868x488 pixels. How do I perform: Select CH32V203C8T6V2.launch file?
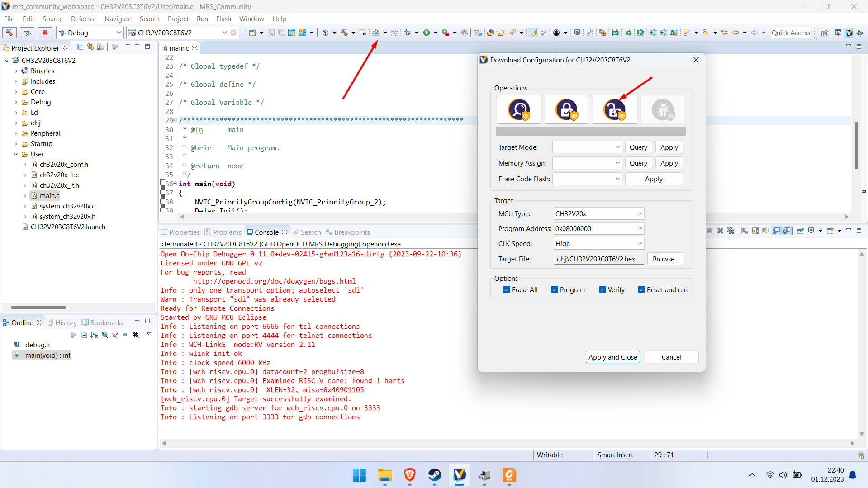click(68, 227)
